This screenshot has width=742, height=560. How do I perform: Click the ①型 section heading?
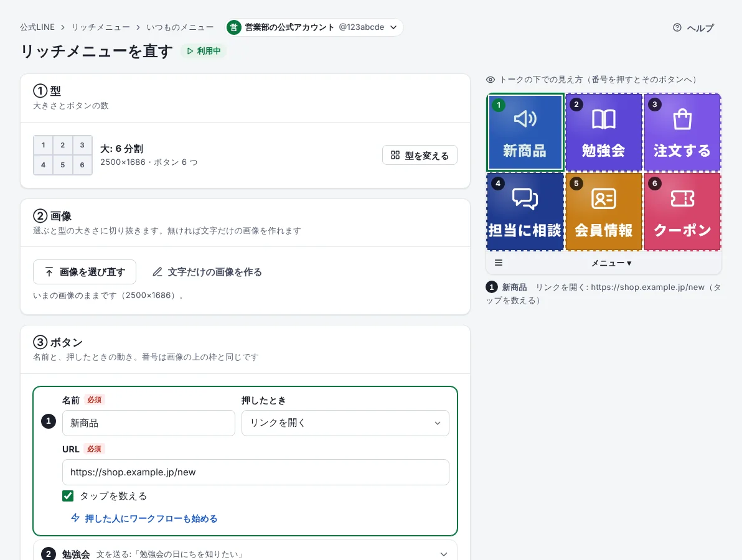pyautogui.click(x=47, y=91)
